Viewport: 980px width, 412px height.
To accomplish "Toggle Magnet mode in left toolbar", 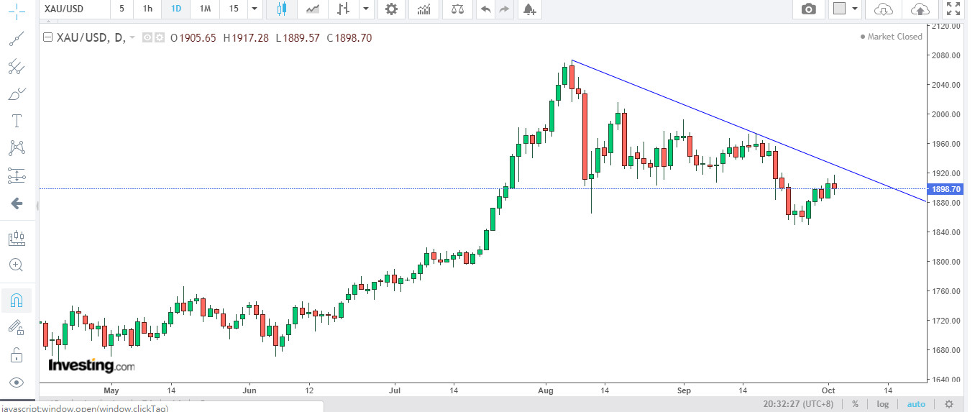I will [x=16, y=300].
